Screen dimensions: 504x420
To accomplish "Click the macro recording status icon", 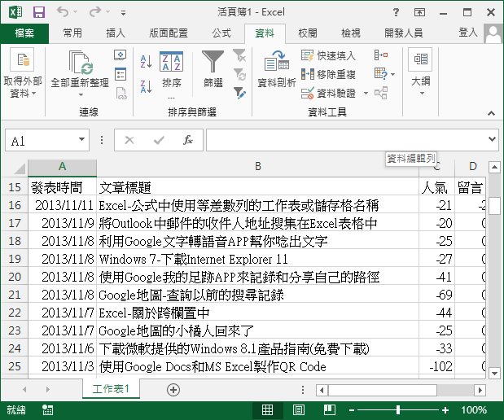I will coord(47,410).
